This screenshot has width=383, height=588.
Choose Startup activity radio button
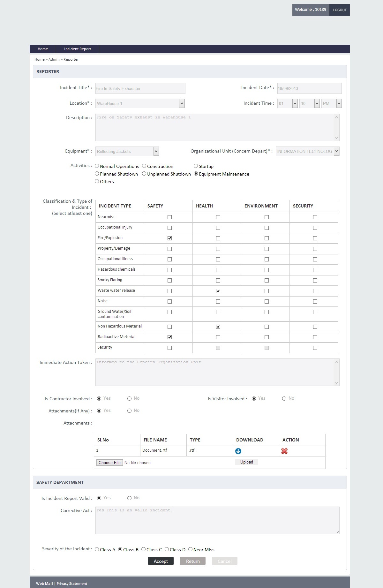click(196, 166)
